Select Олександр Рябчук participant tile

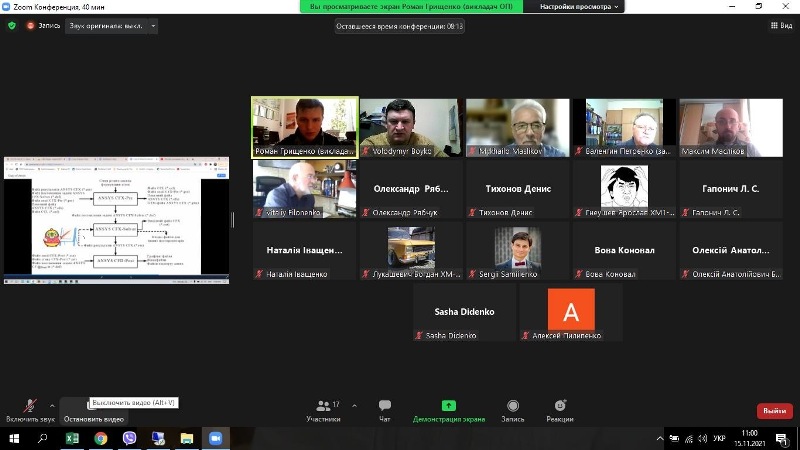(x=411, y=189)
